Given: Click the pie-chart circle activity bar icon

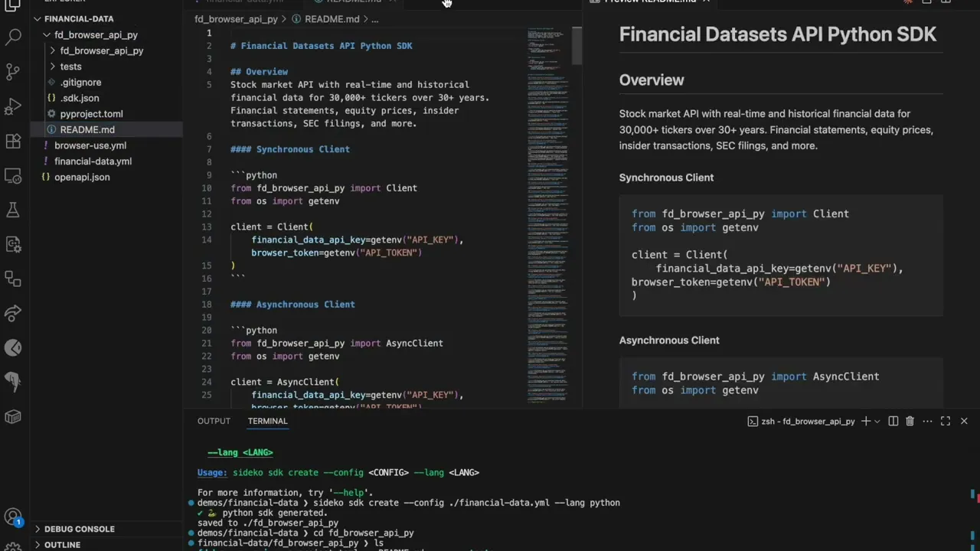Looking at the screenshot, I should click(x=13, y=347).
